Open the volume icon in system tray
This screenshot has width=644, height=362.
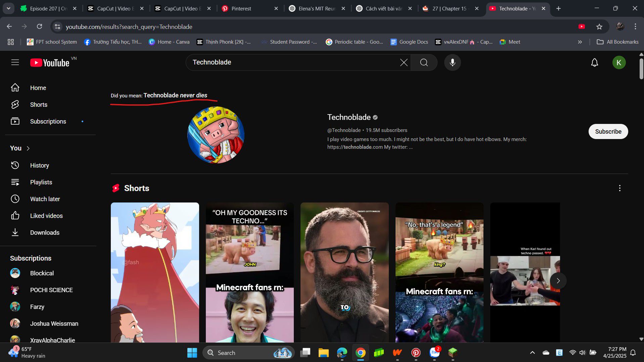582,353
